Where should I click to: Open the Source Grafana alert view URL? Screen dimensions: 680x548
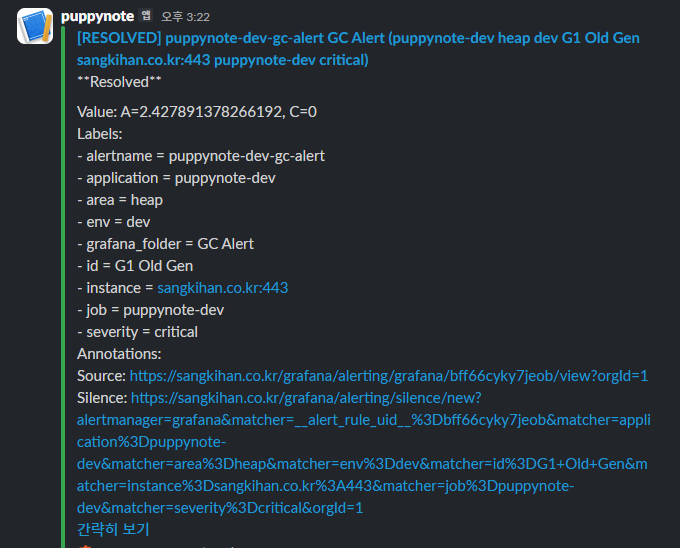pos(389,376)
